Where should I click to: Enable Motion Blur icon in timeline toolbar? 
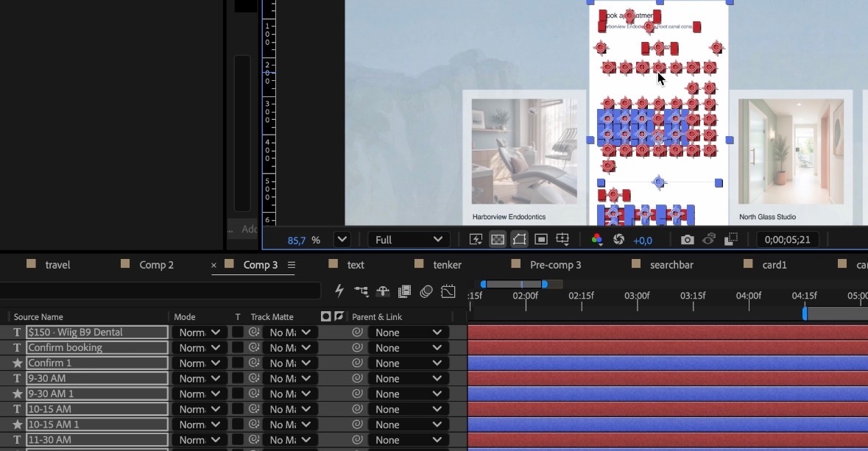click(x=426, y=291)
